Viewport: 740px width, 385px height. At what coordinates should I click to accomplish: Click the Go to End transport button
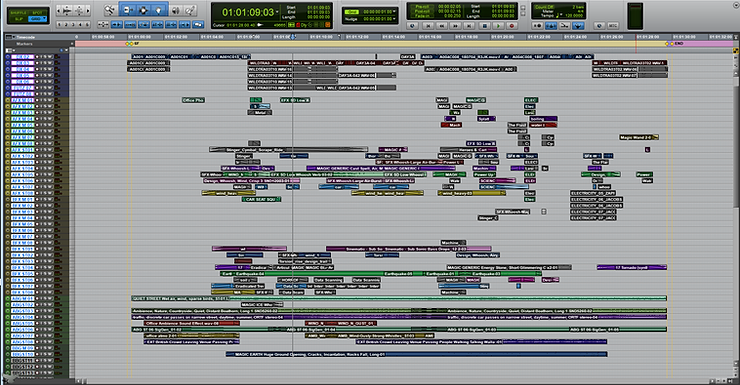(x=469, y=25)
